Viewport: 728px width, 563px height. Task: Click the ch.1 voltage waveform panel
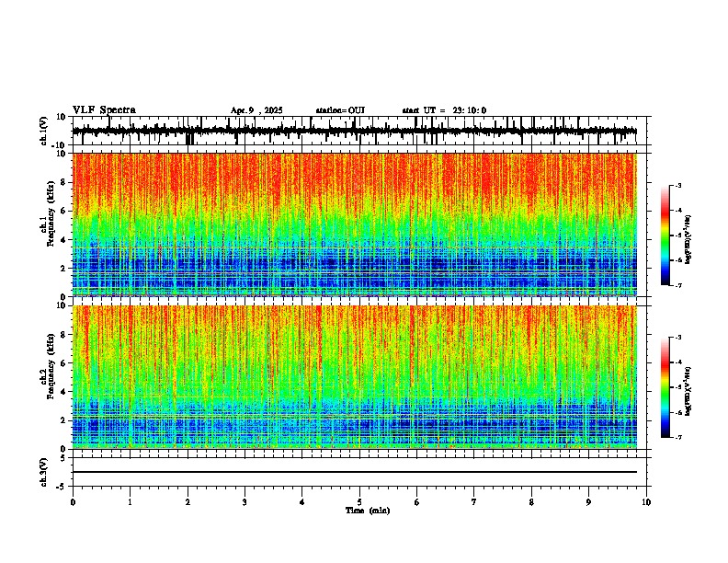pos(358,131)
